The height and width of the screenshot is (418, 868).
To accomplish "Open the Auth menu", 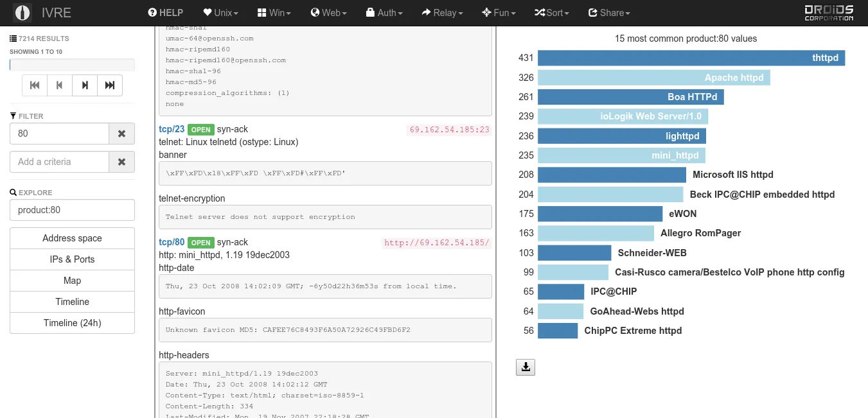I will point(384,12).
